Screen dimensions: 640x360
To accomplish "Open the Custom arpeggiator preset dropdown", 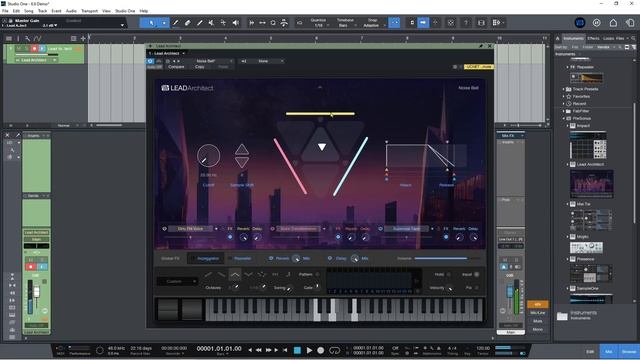I will coord(178,281).
